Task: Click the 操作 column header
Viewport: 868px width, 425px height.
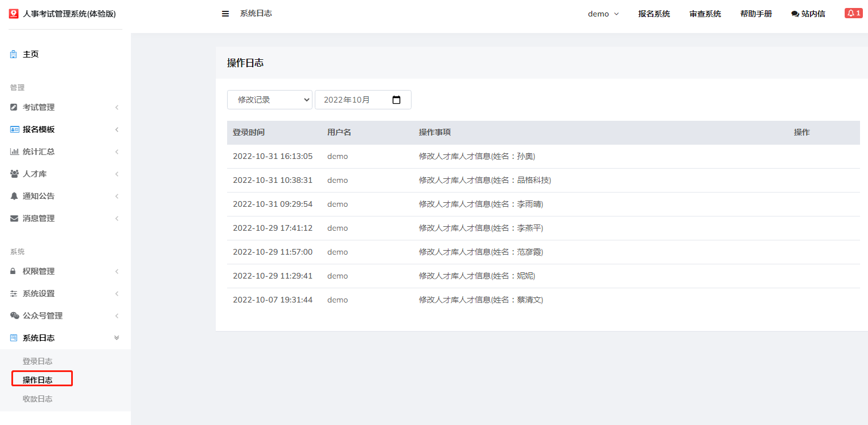Action: 802,132
